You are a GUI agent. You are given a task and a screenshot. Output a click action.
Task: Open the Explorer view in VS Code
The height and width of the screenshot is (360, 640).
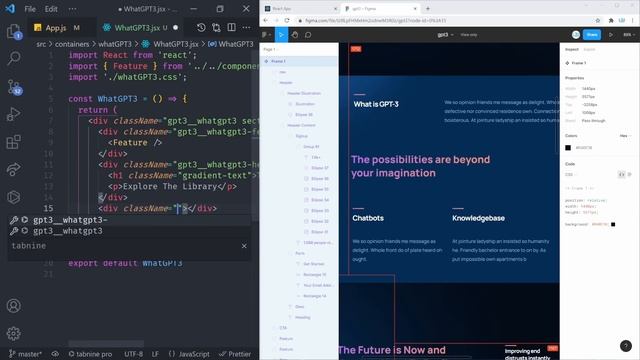coord(13,31)
